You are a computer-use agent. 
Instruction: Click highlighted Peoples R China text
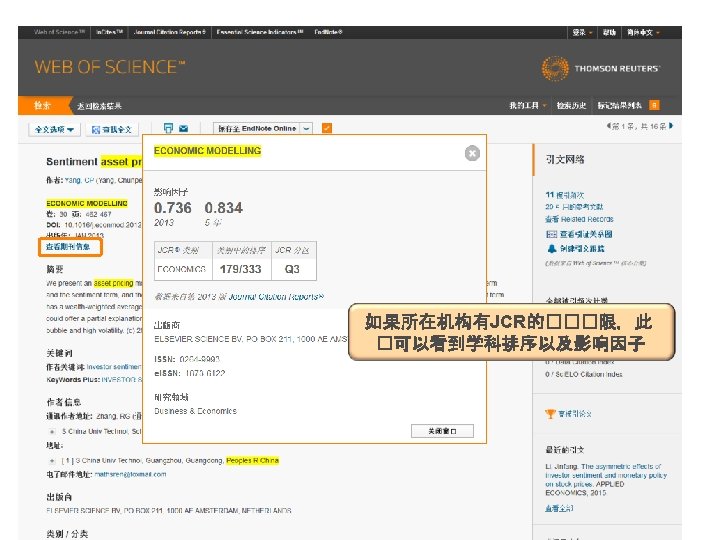click(253, 460)
